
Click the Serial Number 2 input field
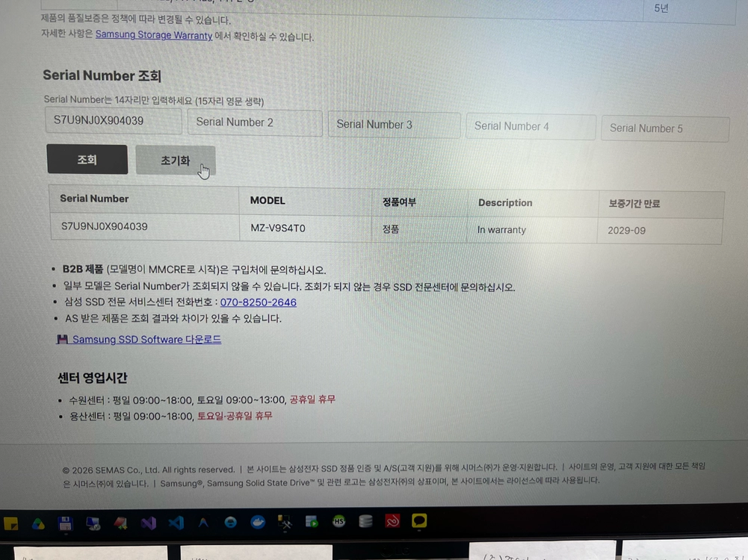click(x=256, y=123)
